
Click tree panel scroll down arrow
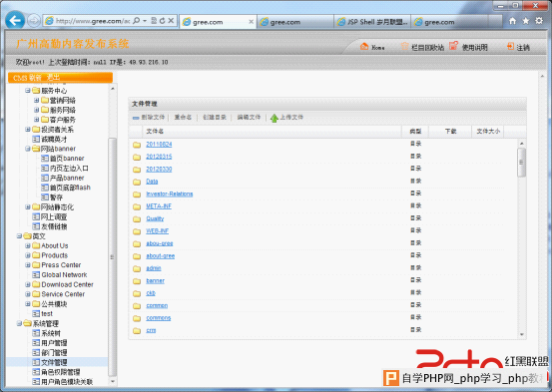click(x=113, y=381)
